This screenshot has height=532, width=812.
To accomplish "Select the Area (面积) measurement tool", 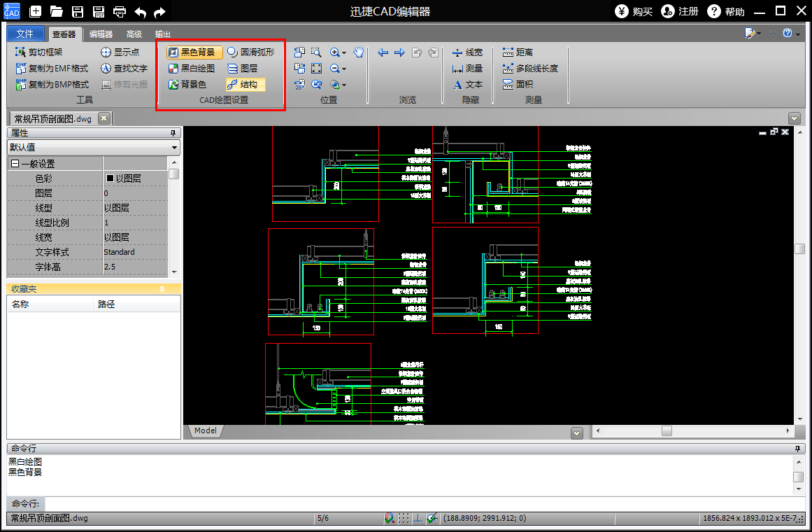I will coord(518,84).
